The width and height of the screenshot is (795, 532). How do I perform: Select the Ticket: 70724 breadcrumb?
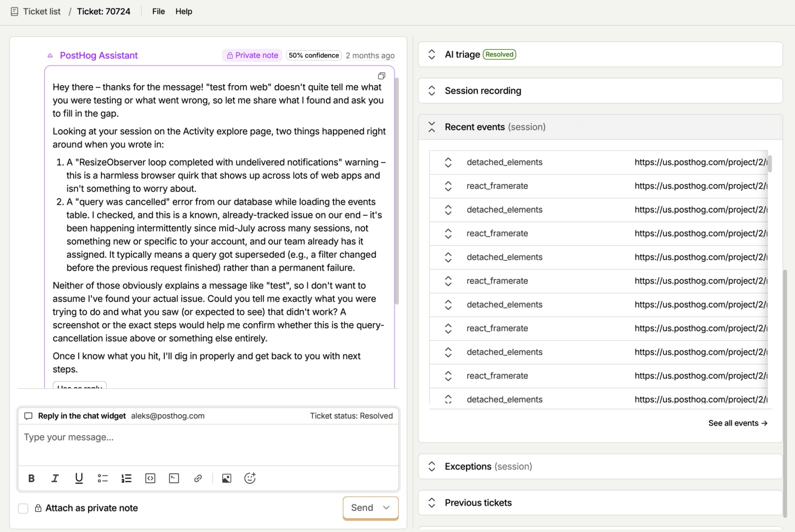(104, 11)
